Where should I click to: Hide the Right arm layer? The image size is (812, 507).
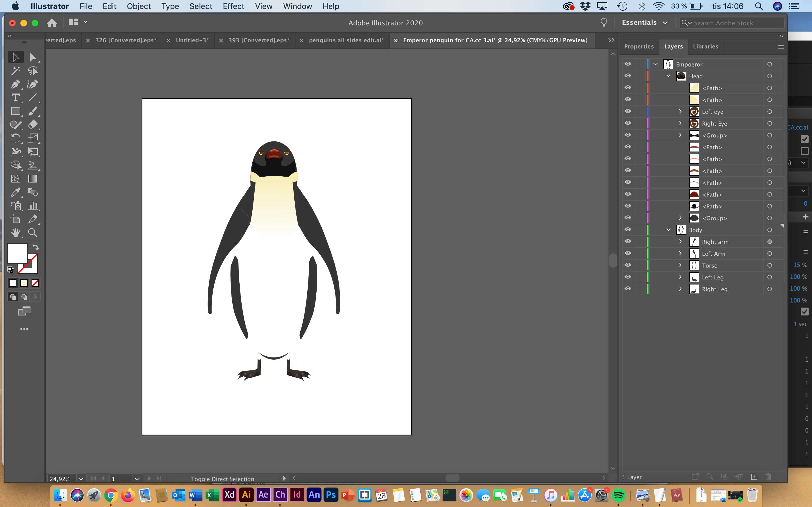pos(628,241)
